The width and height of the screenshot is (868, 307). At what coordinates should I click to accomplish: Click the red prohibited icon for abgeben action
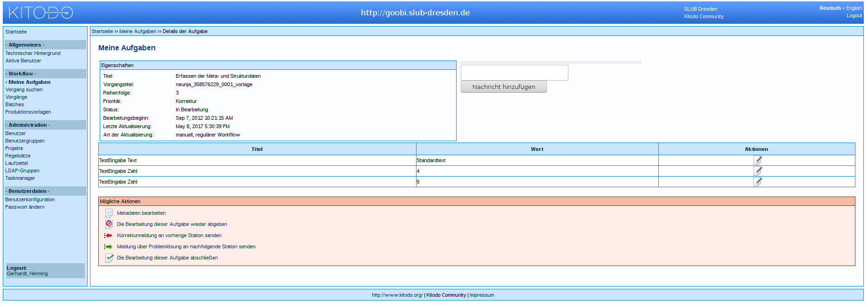click(x=109, y=224)
